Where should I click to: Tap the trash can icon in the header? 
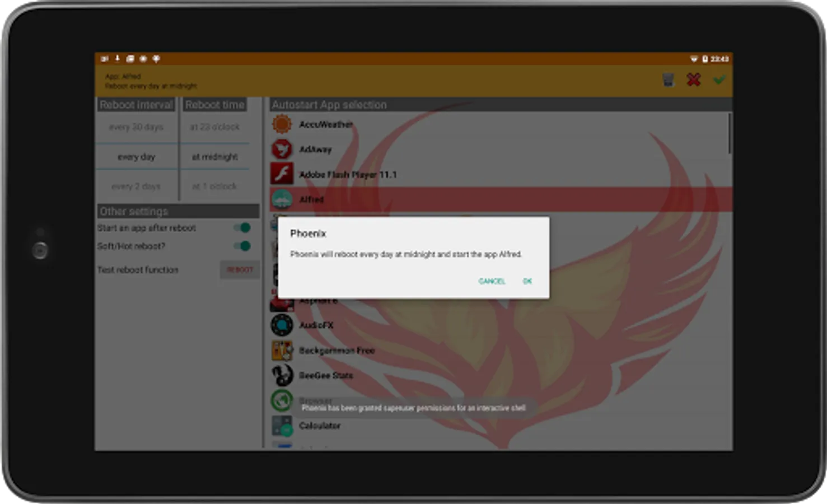point(668,80)
